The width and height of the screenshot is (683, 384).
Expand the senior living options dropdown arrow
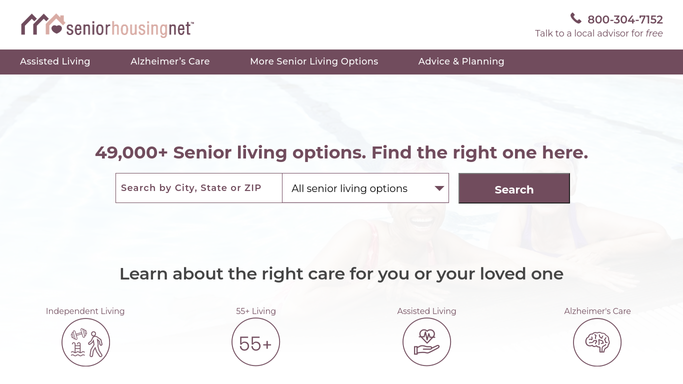(x=439, y=189)
